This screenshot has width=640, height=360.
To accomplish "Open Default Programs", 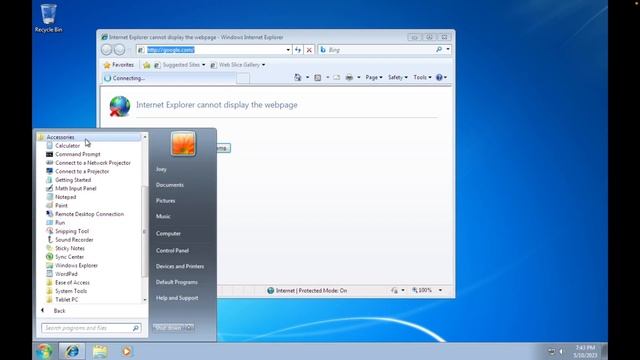I will pos(176,282).
